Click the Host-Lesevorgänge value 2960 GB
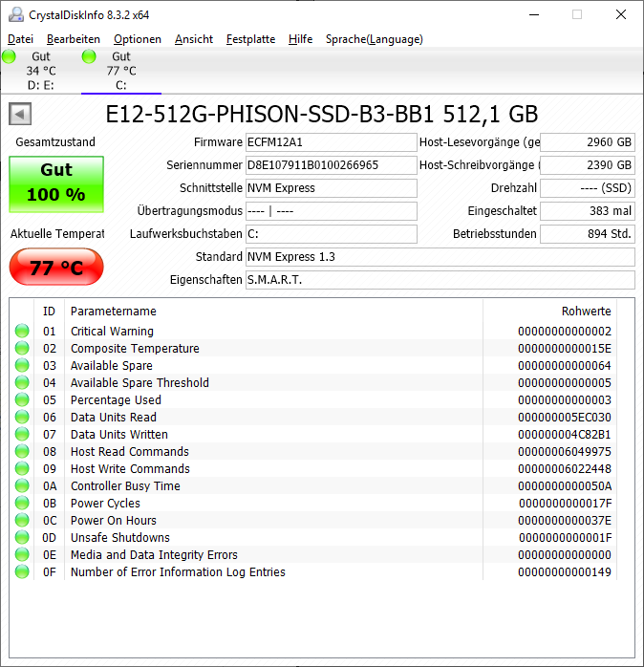The width and height of the screenshot is (644, 667). point(588,142)
